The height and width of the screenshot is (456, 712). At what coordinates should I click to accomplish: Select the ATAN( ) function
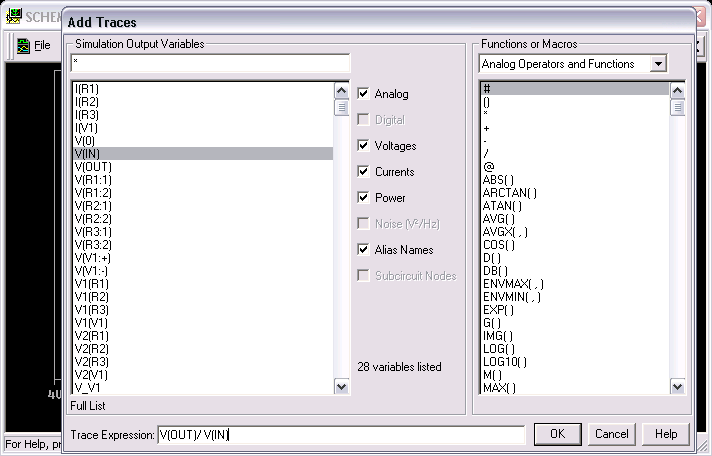coord(575,206)
